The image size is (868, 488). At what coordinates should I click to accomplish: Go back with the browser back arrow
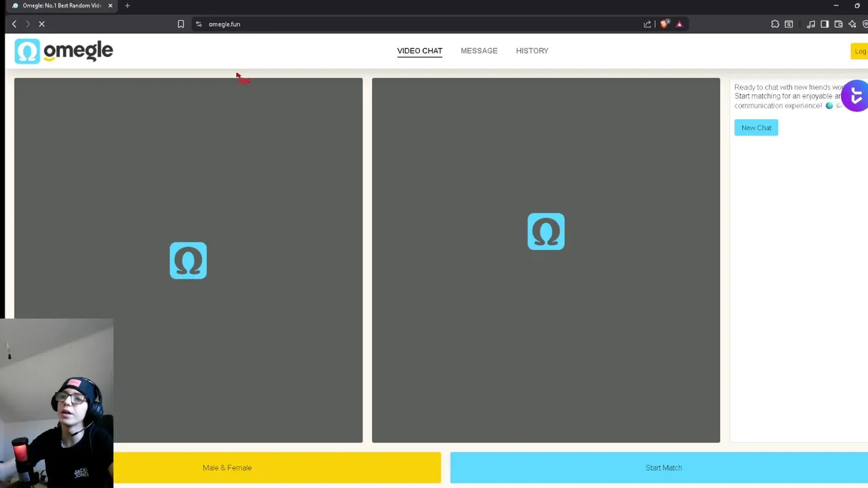[x=14, y=24]
